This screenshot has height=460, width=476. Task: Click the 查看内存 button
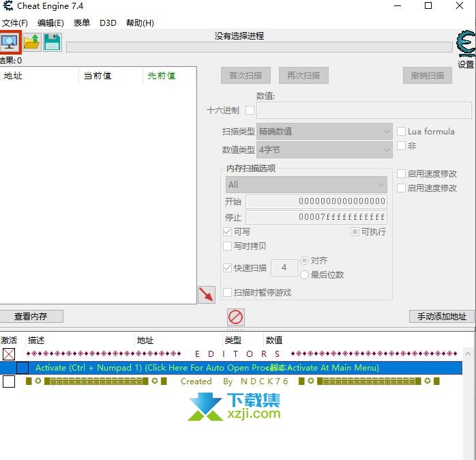click(31, 316)
